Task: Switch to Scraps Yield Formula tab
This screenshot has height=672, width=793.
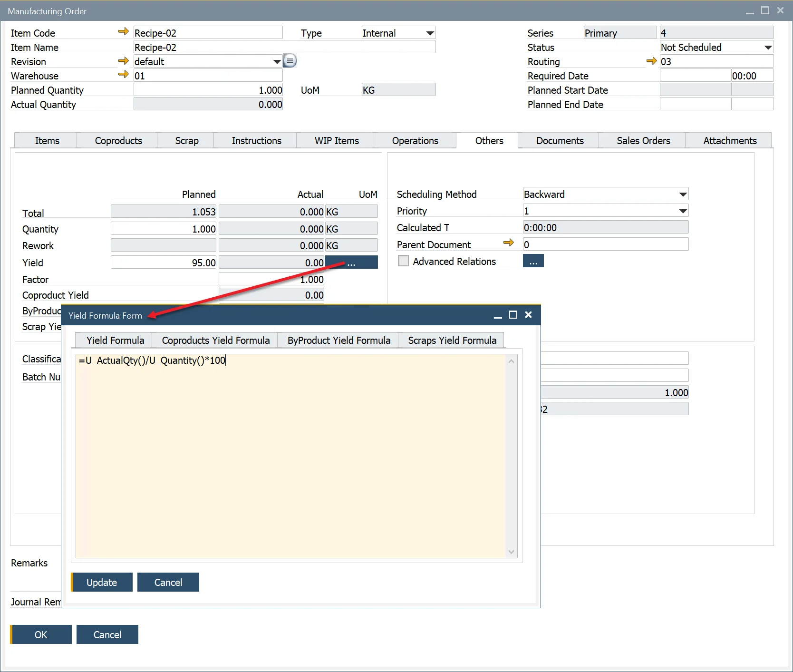Action: [x=452, y=341]
